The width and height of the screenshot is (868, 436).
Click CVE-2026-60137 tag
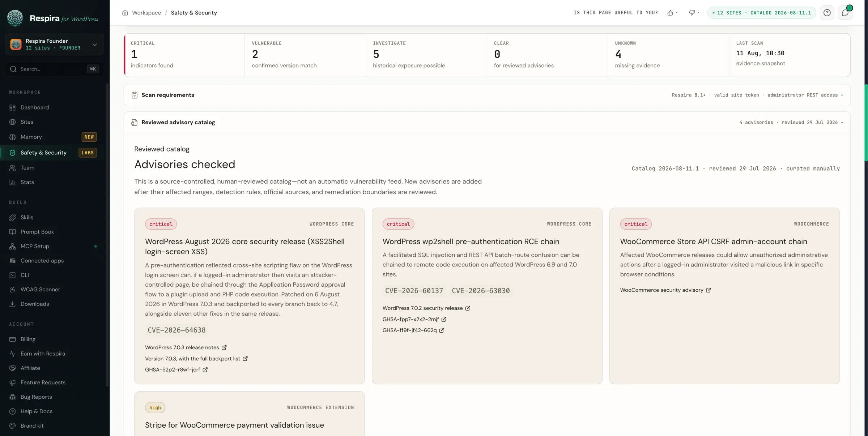tap(414, 291)
